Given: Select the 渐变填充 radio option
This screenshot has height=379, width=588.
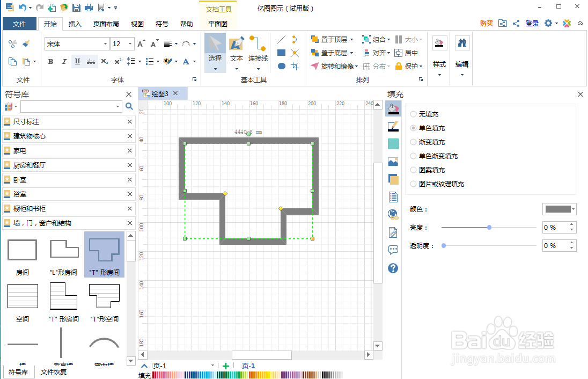Looking at the screenshot, I should click(413, 142).
